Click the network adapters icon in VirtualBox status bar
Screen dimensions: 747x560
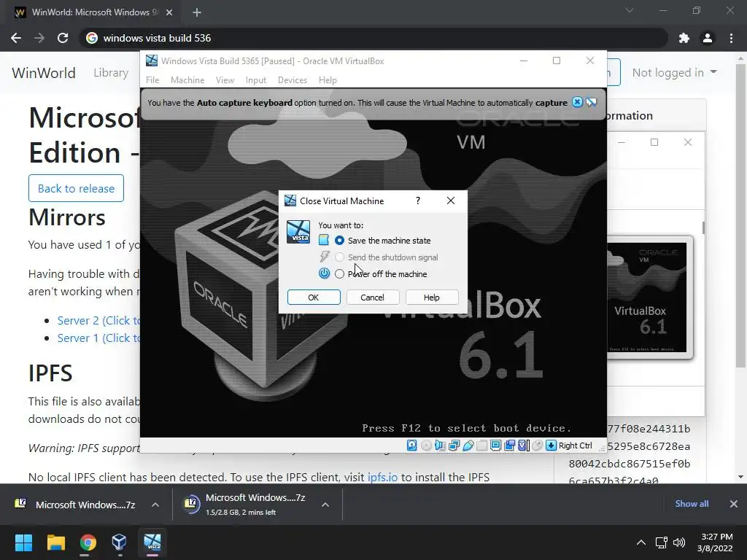tap(454, 446)
